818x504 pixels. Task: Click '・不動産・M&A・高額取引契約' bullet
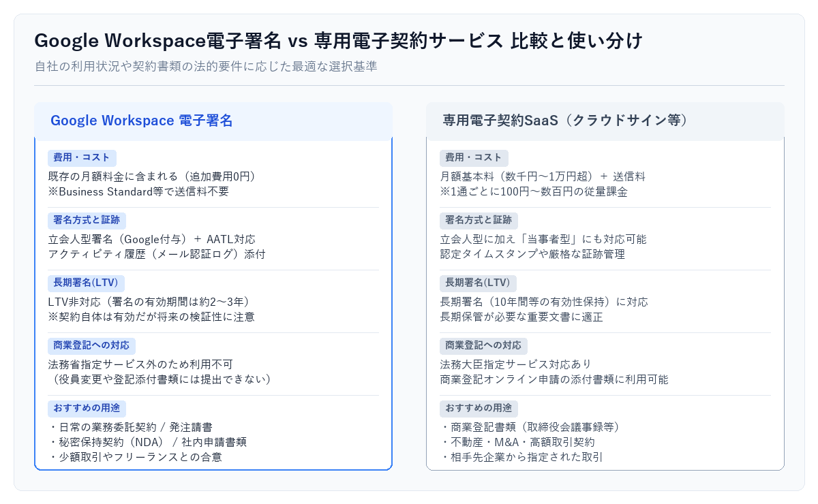click(x=517, y=442)
